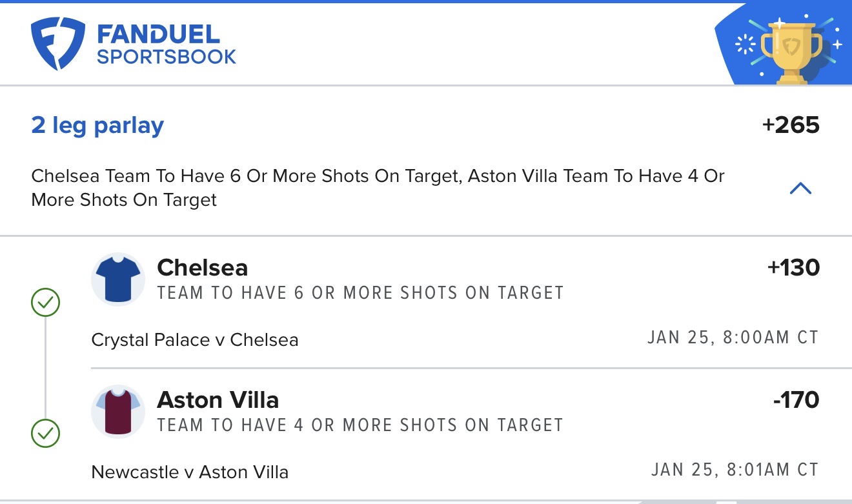Open the Newcastle v Aston Villa match
The height and width of the screenshot is (504, 852).
tap(190, 472)
